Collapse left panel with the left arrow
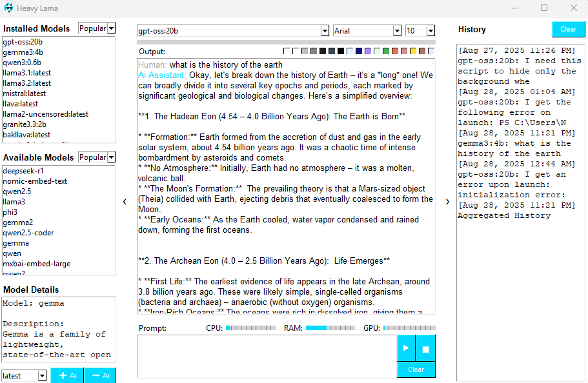Viewport: 588px width, 383px height. click(125, 202)
